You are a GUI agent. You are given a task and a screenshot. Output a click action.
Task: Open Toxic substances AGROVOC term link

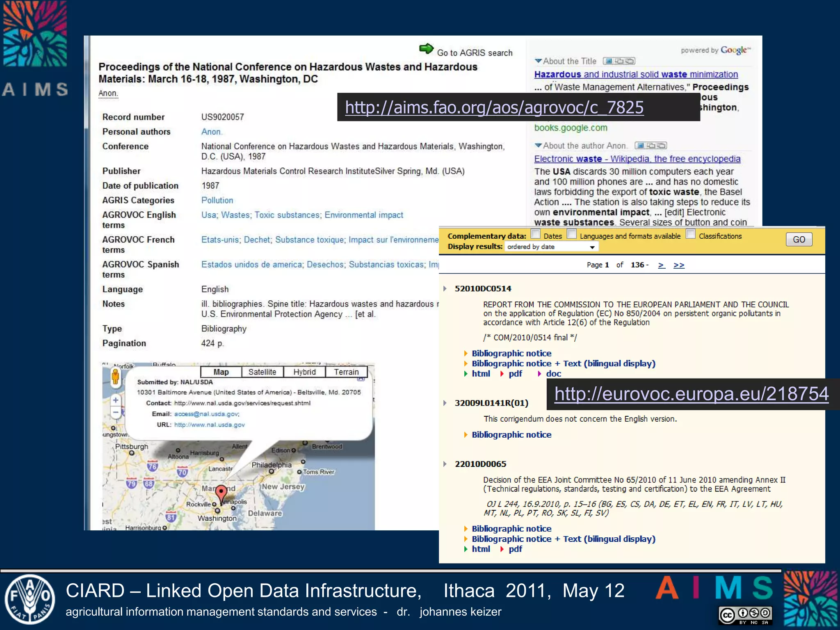pos(287,215)
